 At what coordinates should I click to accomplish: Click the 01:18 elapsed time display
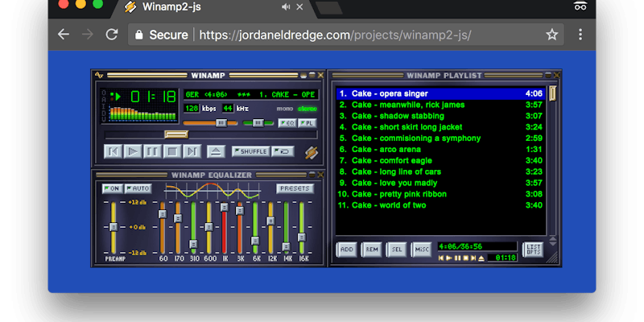coord(154,97)
